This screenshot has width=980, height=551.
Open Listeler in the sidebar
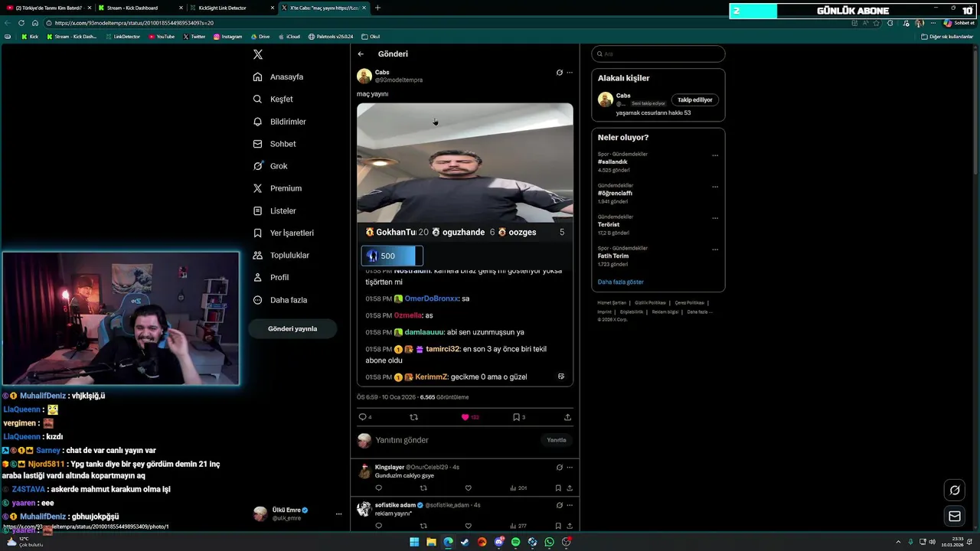click(x=274, y=210)
